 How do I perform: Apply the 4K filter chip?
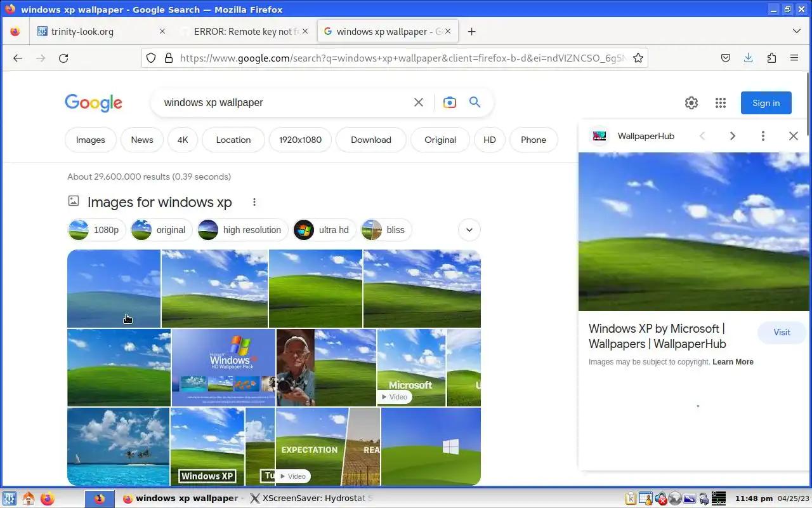[x=183, y=140]
